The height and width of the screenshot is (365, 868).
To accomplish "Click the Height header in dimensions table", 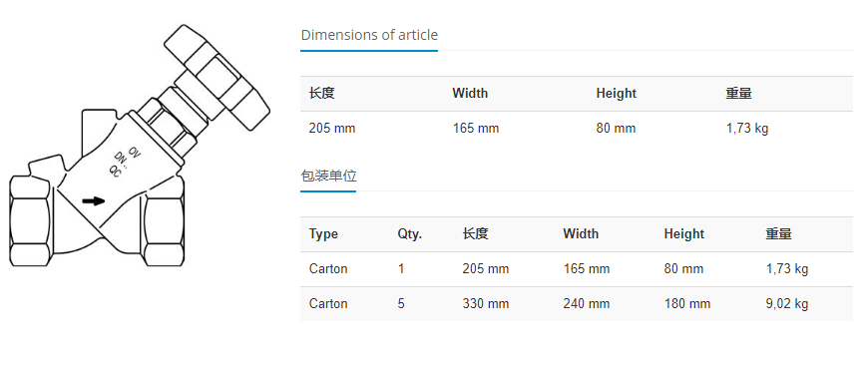I will tap(617, 94).
